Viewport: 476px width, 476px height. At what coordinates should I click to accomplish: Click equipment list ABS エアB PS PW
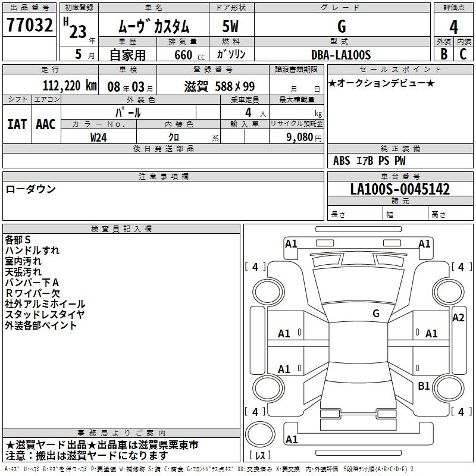tap(369, 161)
